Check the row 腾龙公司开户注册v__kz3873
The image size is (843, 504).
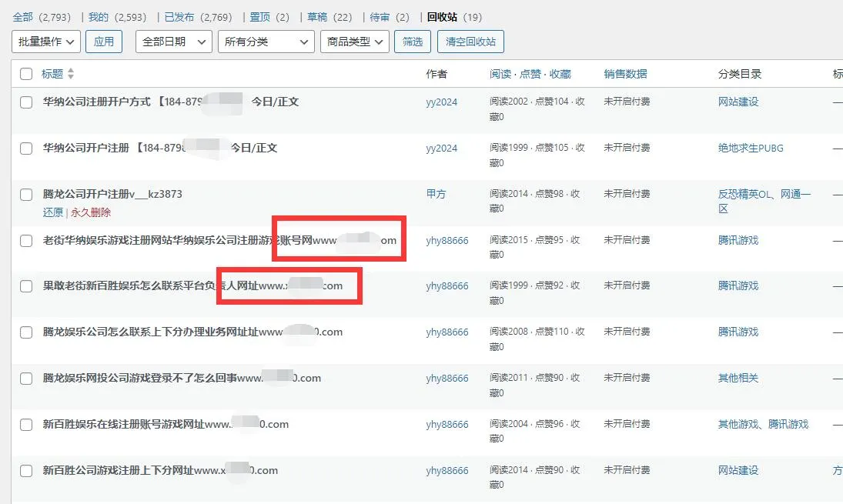pyautogui.click(x=26, y=195)
